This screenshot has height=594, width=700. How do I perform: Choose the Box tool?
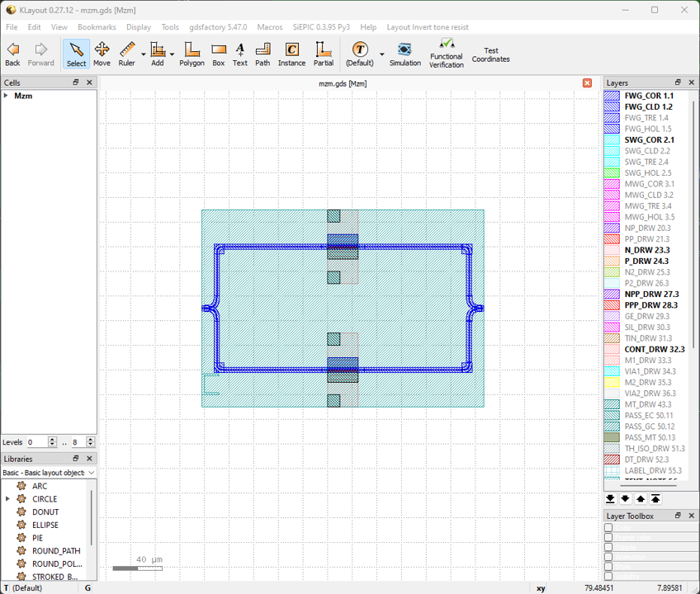(x=218, y=54)
